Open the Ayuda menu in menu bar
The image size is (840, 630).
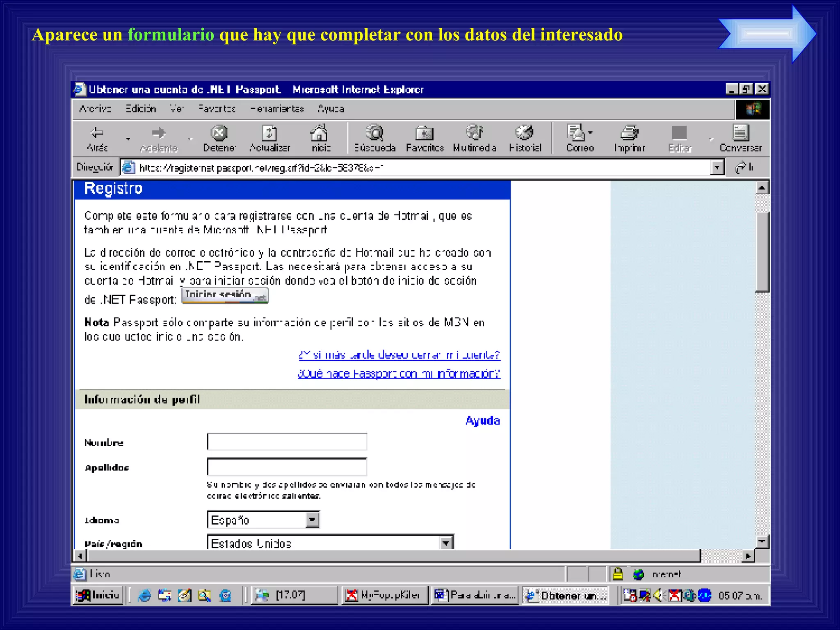click(331, 109)
